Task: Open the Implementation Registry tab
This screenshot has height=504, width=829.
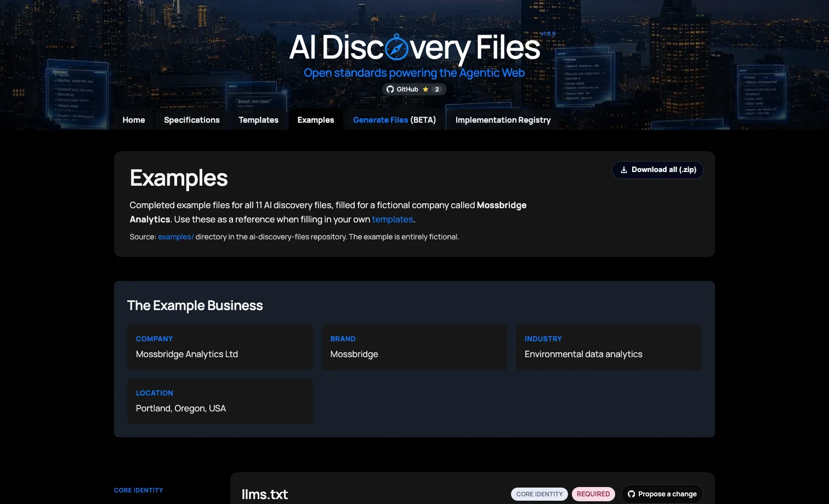Action: click(503, 120)
